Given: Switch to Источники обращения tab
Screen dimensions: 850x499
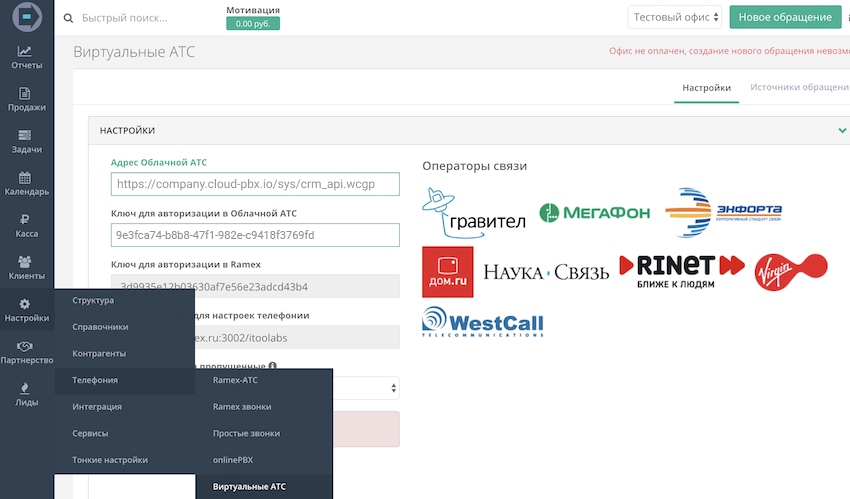Looking at the screenshot, I should coord(799,88).
